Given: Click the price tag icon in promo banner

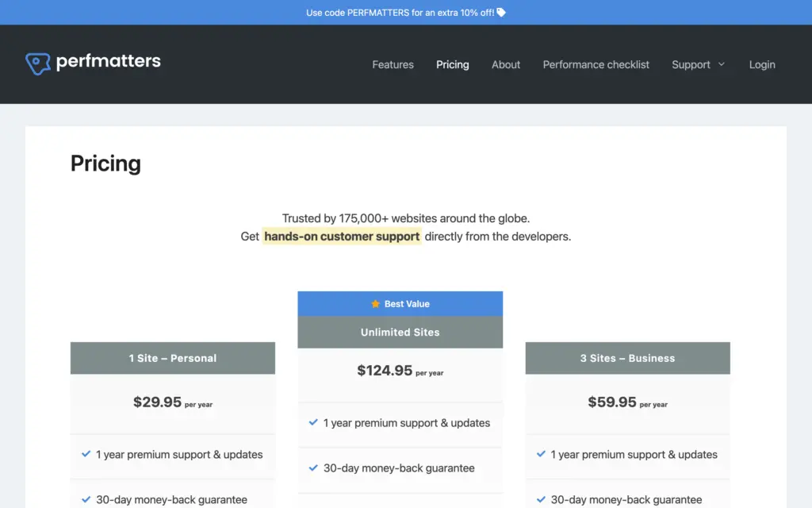Looking at the screenshot, I should [501, 13].
